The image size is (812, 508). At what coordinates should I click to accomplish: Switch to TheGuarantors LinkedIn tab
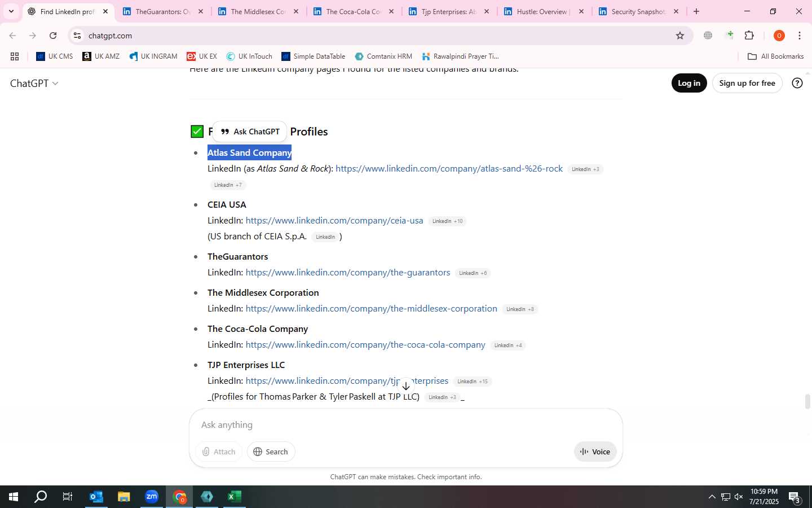point(162,11)
